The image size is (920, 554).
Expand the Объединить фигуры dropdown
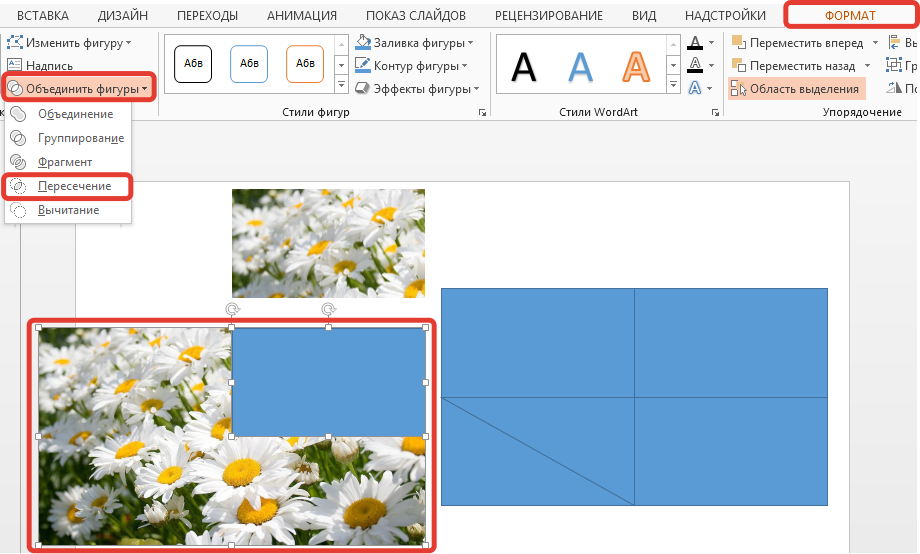(79, 89)
